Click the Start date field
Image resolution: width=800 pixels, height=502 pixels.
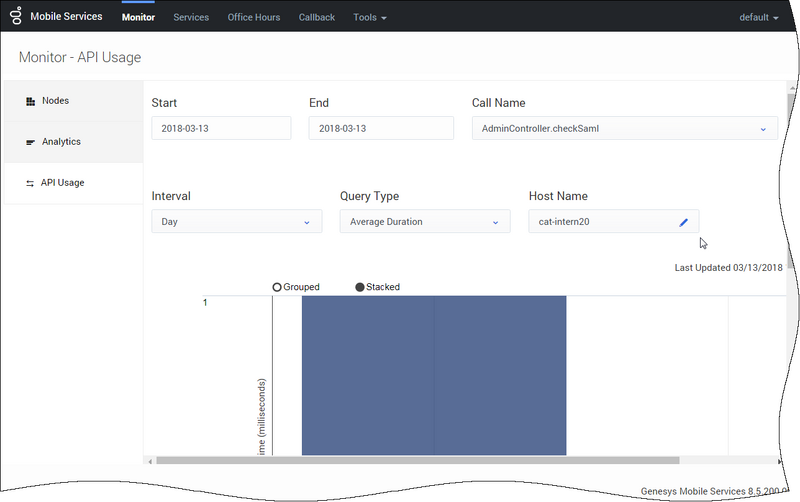[x=220, y=128]
